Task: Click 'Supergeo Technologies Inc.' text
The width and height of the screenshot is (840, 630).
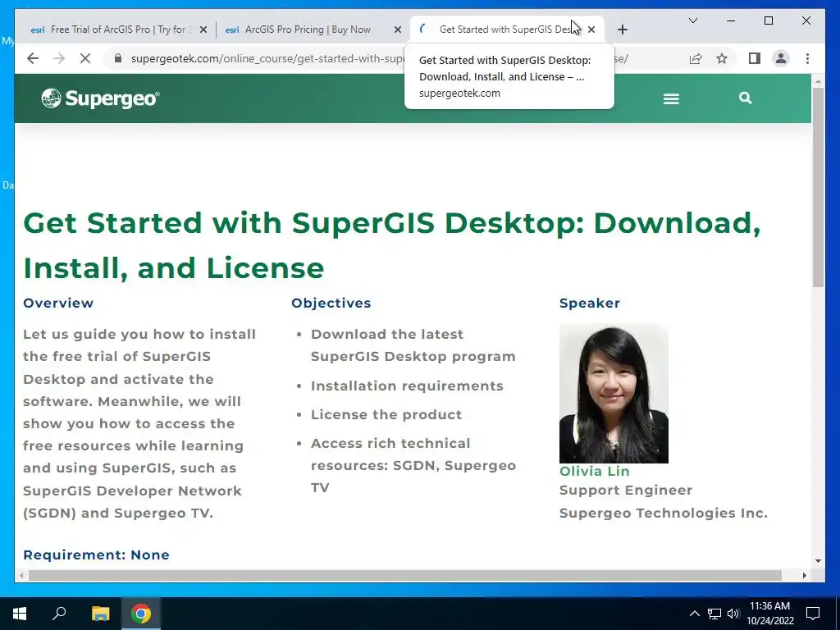Action: click(x=663, y=514)
